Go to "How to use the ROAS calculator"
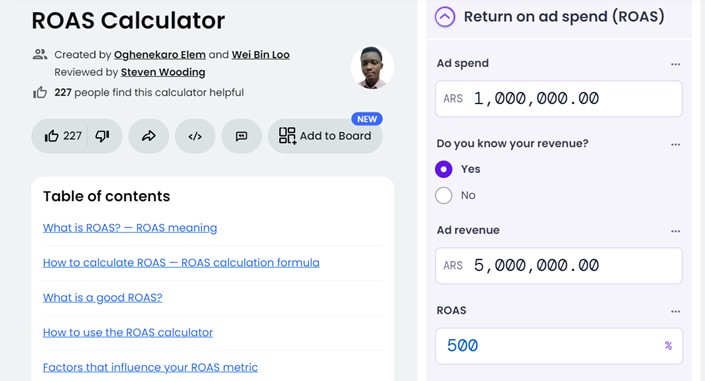705x381 pixels. tap(128, 332)
